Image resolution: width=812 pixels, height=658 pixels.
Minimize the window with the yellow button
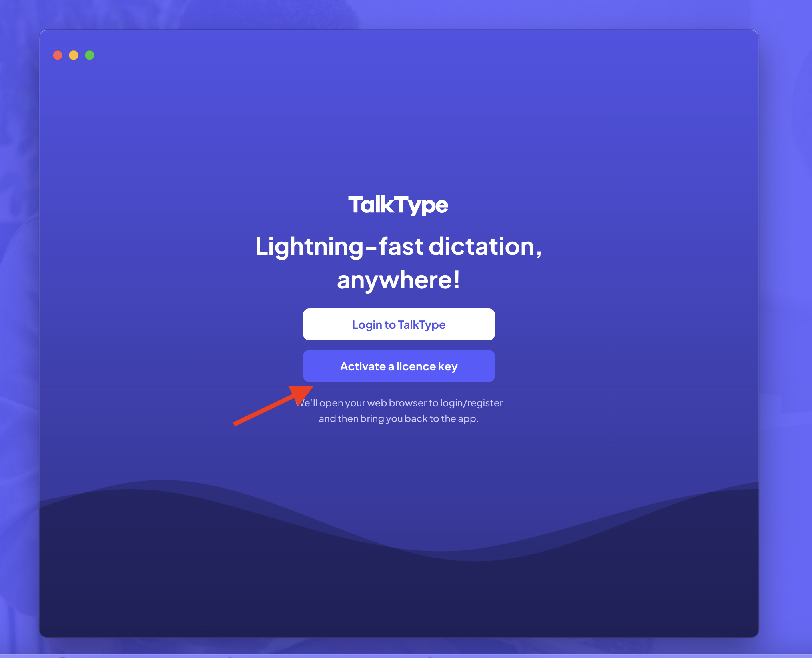point(74,55)
